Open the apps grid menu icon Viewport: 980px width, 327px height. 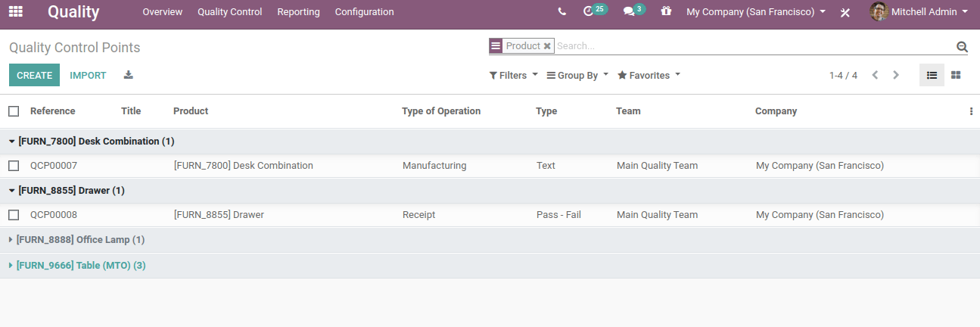point(15,11)
